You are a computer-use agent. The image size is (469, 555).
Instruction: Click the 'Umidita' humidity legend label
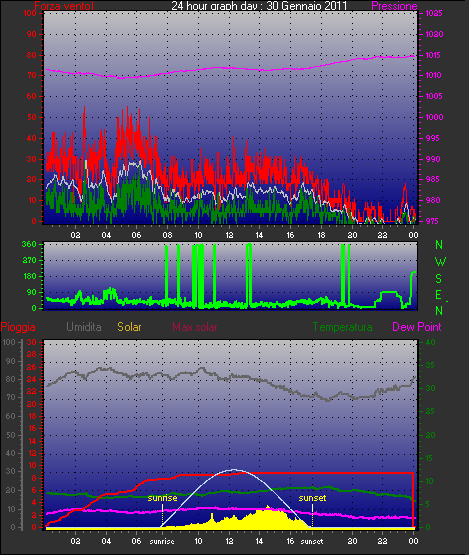pyautogui.click(x=84, y=327)
